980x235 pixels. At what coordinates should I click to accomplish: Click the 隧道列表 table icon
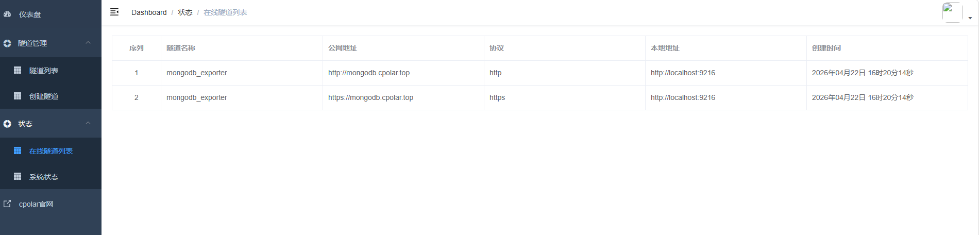coord(18,70)
